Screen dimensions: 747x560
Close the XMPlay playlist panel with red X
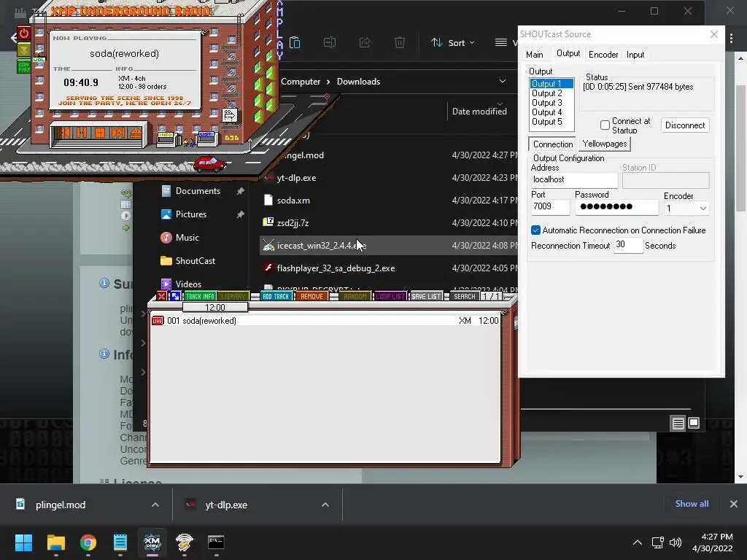click(x=161, y=296)
